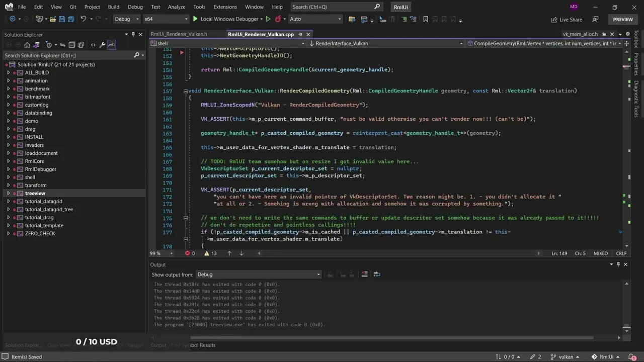Click the Live Share button
This screenshot has height=362, width=644.
pyautogui.click(x=567, y=20)
